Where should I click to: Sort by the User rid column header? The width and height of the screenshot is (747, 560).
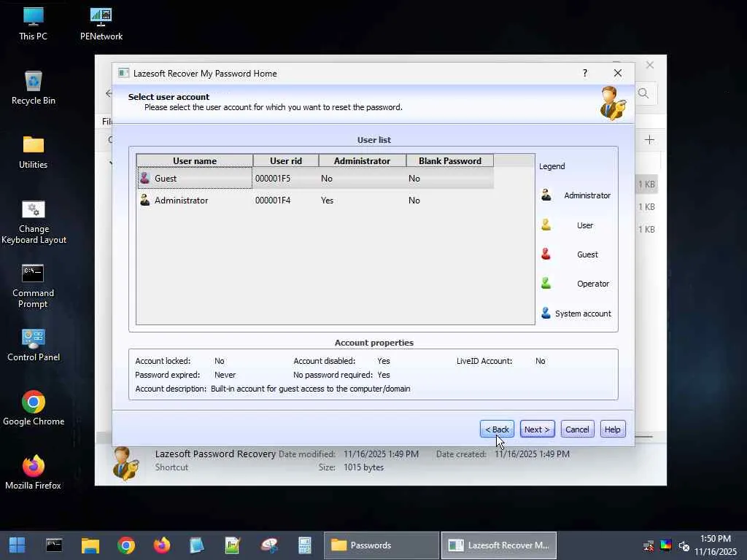[286, 161]
